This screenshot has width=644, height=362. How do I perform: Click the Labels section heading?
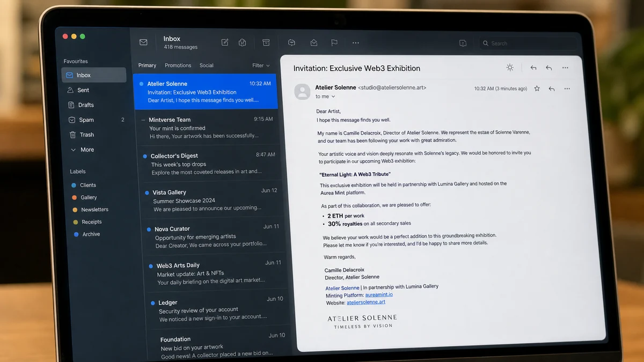click(x=78, y=172)
